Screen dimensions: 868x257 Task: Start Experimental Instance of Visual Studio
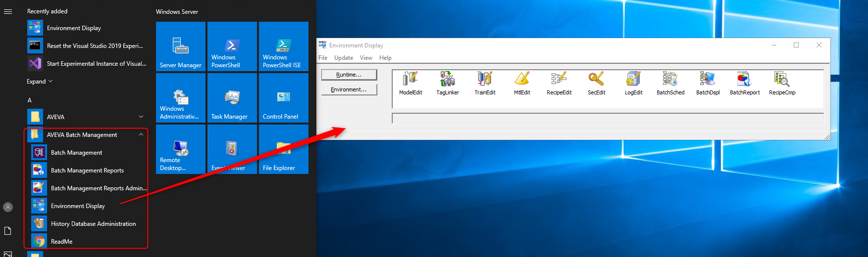tap(87, 64)
